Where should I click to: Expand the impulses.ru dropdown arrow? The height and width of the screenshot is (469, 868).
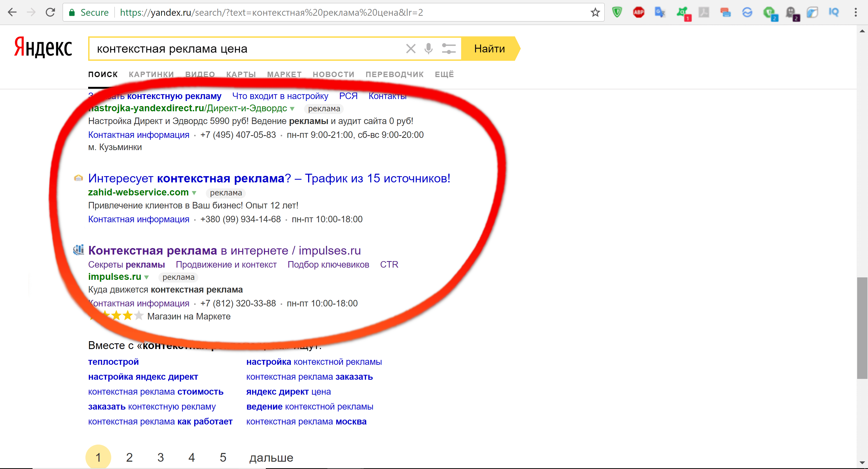coord(146,277)
